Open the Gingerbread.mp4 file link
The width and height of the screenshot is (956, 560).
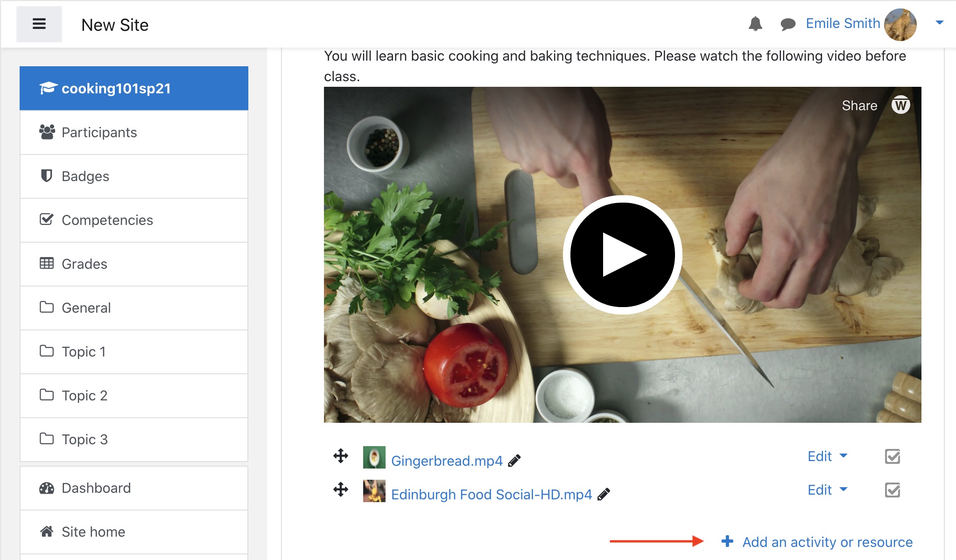447,461
